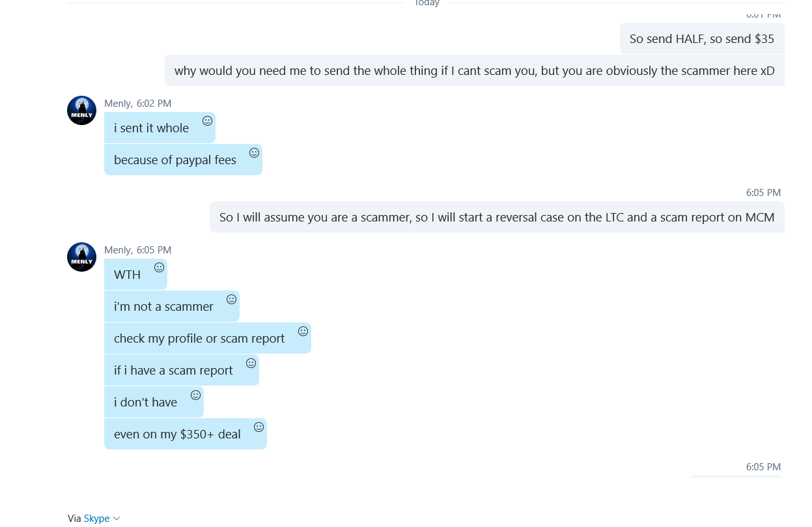Click "i sent it whole" message bubble
This screenshot has height=527, width=812.
160,128
